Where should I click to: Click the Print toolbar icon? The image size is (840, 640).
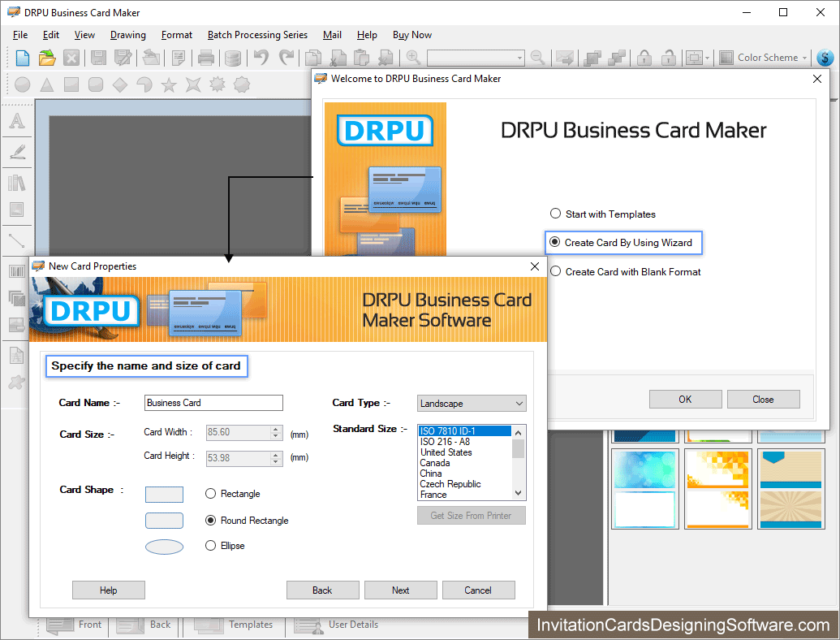(x=205, y=58)
